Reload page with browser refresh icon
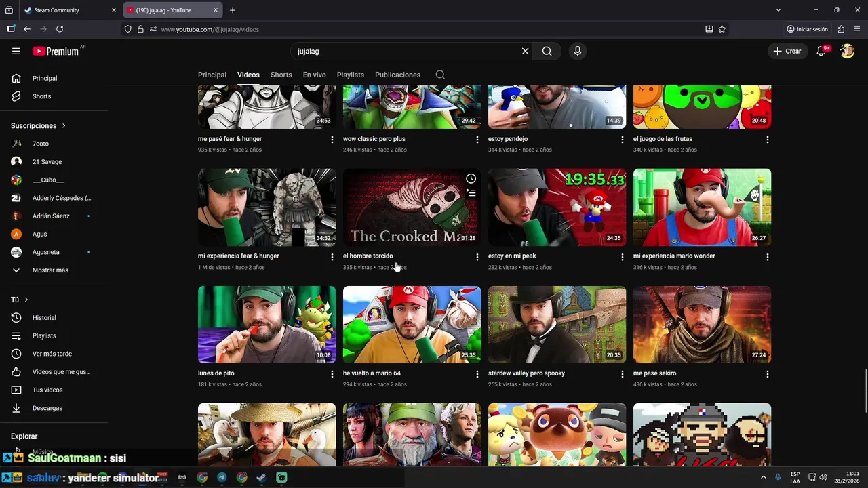Image resolution: width=868 pixels, height=488 pixels. click(x=60, y=29)
